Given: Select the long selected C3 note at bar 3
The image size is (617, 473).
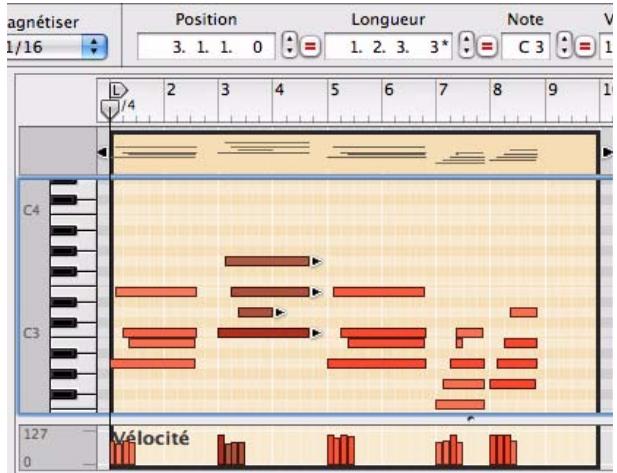Looking at the screenshot, I should [263, 333].
